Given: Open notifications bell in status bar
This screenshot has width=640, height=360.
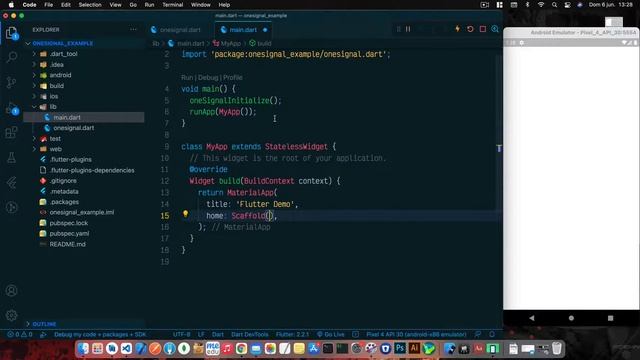Looking at the screenshot, I should (492, 334).
